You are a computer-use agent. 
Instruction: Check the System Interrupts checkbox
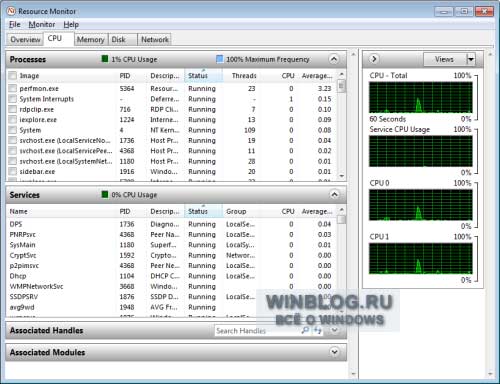point(13,99)
